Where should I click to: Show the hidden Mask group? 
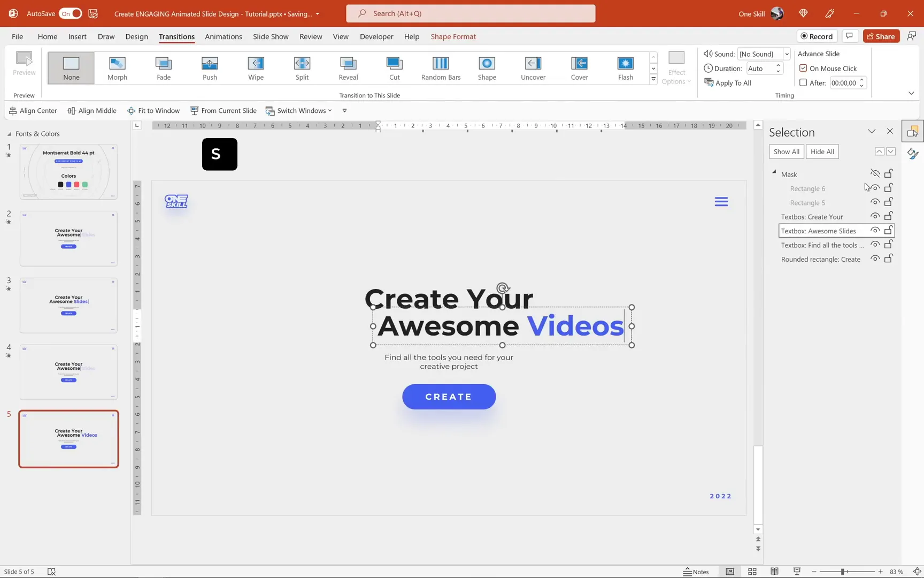click(x=875, y=173)
